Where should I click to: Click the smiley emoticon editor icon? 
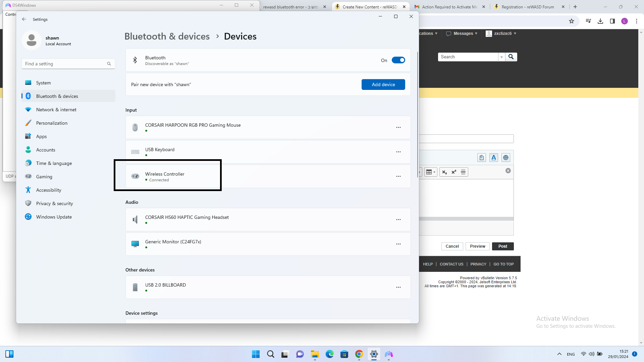tap(505, 158)
